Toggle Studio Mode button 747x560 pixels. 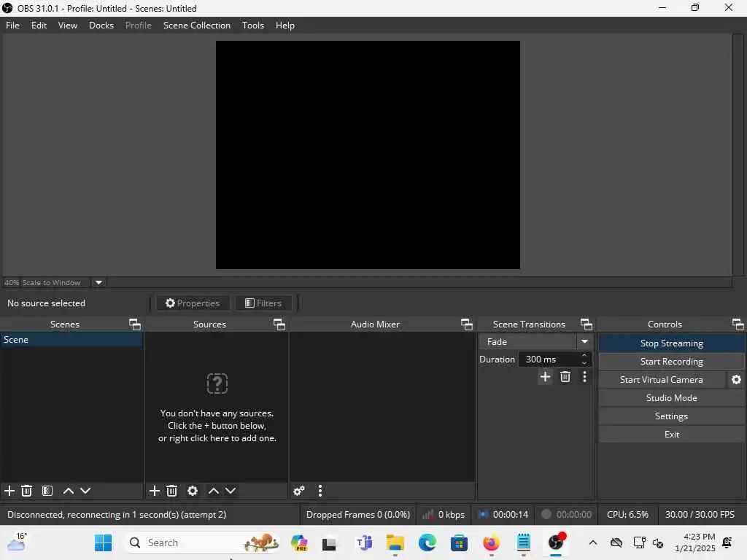[x=671, y=397]
